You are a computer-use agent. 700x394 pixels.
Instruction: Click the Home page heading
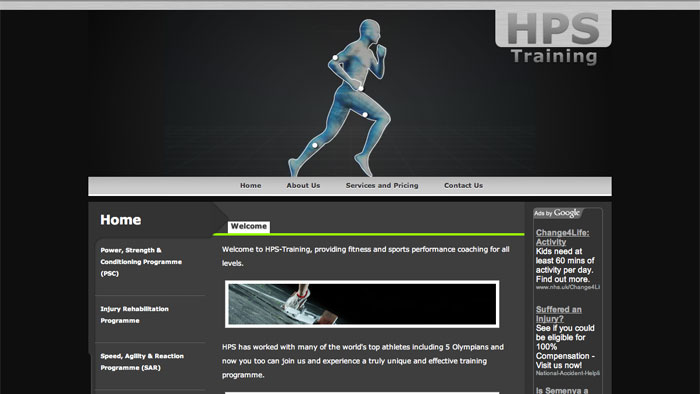(121, 220)
